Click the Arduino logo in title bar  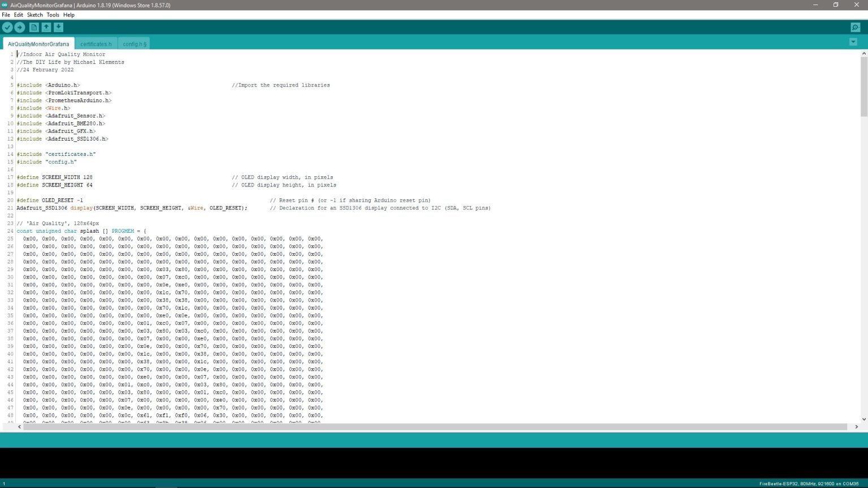click(x=5, y=5)
